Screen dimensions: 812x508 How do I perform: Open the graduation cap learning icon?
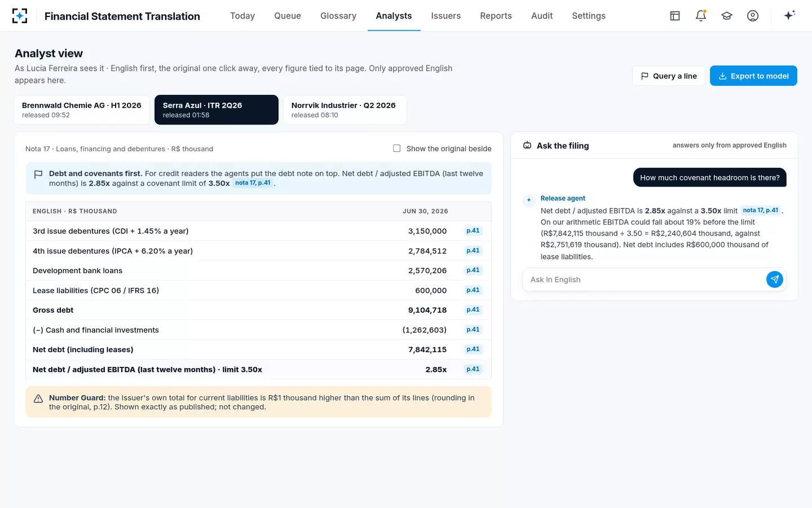pyautogui.click(x=727, y=16)
